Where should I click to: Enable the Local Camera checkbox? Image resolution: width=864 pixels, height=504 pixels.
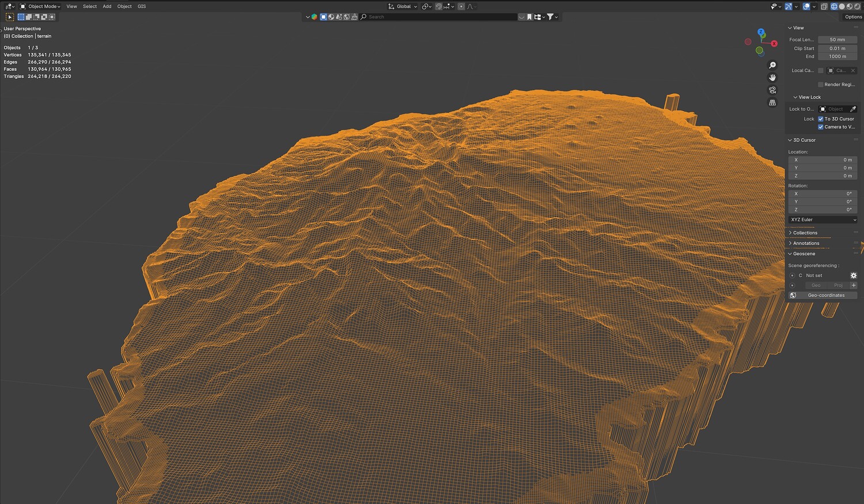point(821,71)
